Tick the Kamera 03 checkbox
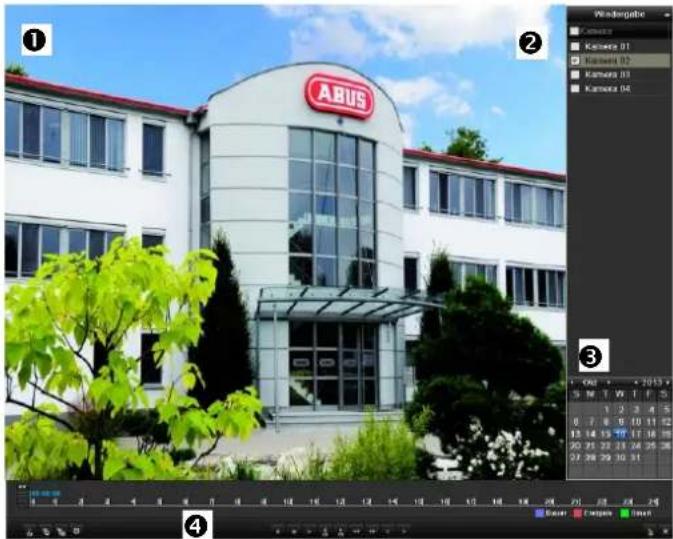This screenshot has height=539, width=673. click(x=575, y=75)
